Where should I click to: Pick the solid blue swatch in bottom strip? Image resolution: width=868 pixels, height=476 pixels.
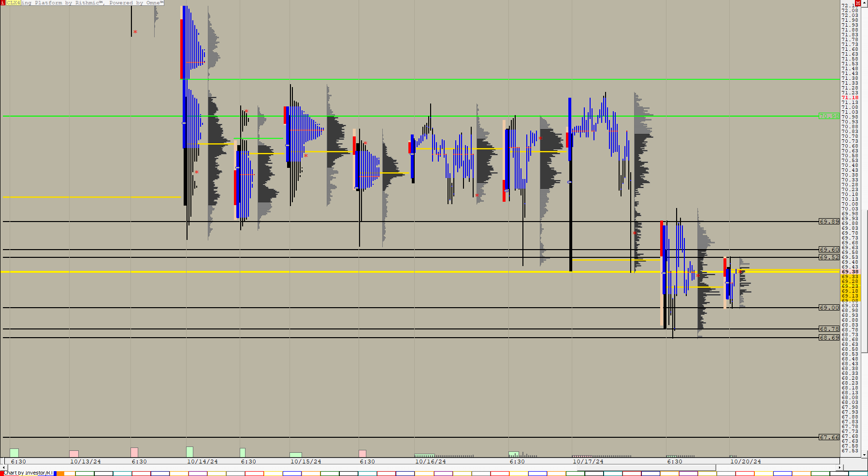(55, 473)
